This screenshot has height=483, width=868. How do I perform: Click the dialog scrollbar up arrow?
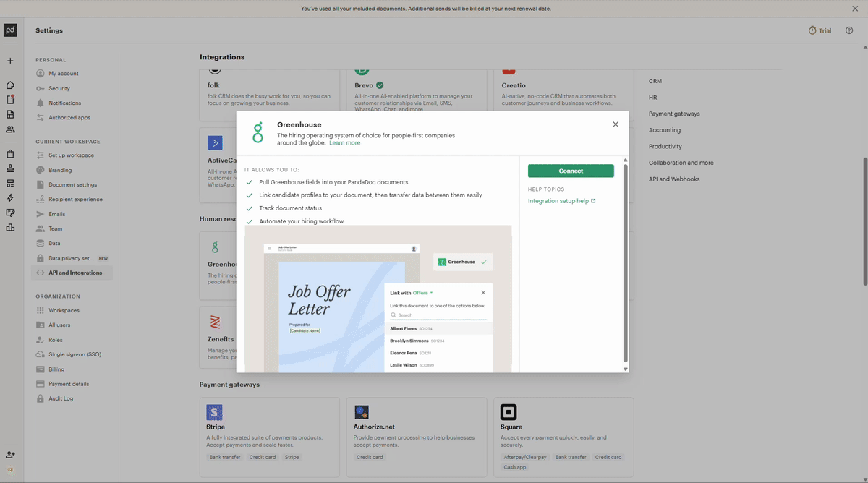626,159
